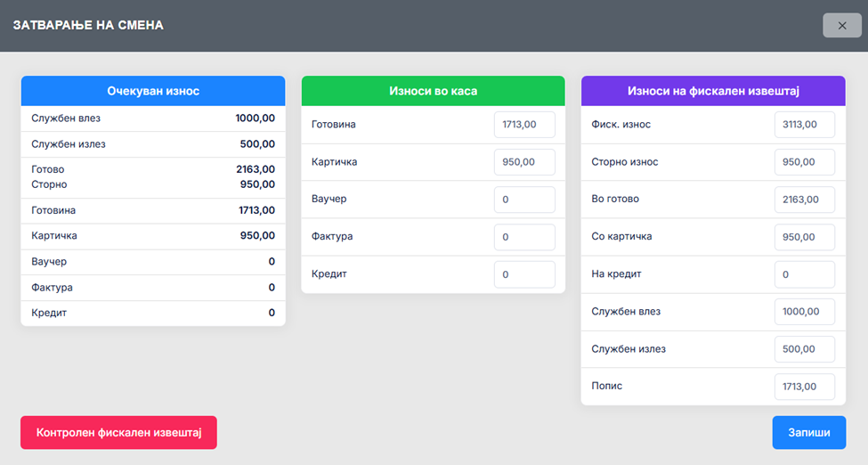
Task: Change the Сторно износ value field
Action: pyautogui.click(x=804, y=162)
